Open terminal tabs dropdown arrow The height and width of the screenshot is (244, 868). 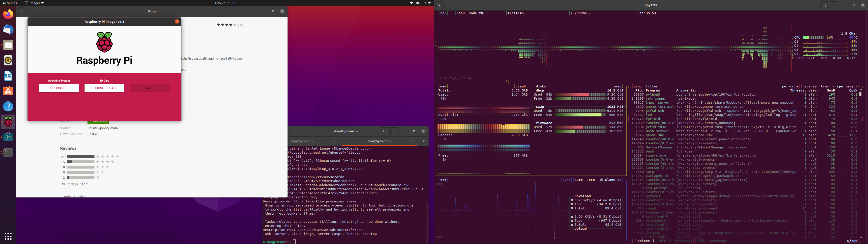point(424,141)
